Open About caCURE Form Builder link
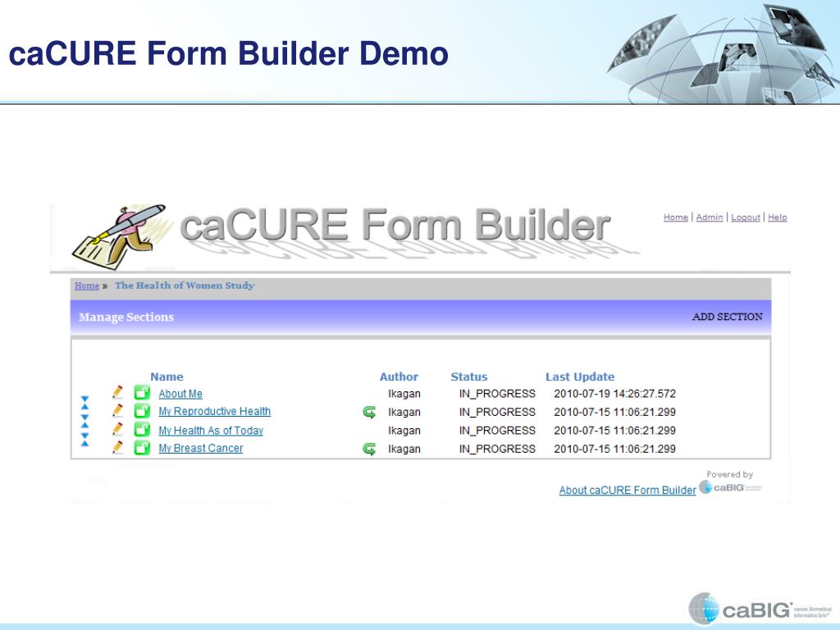 (x=628, y=491)
